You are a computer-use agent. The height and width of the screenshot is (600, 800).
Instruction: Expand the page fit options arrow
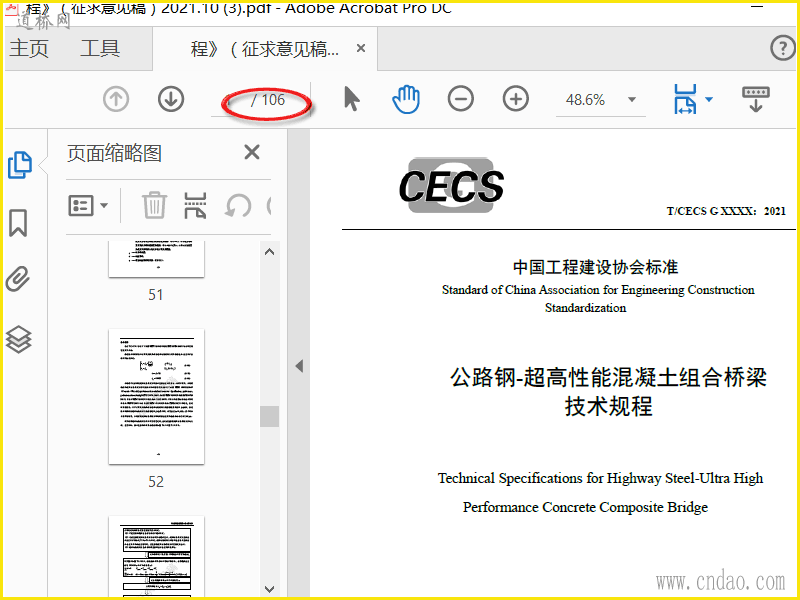(x=709, y=99)
